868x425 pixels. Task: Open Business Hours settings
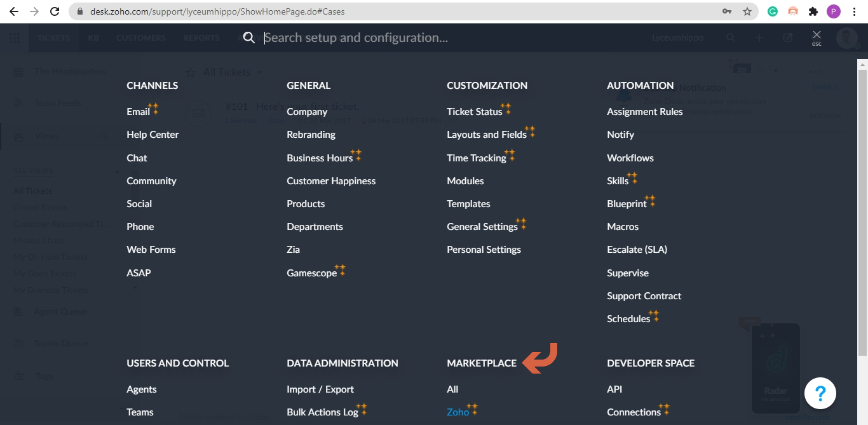pos(320,158)
